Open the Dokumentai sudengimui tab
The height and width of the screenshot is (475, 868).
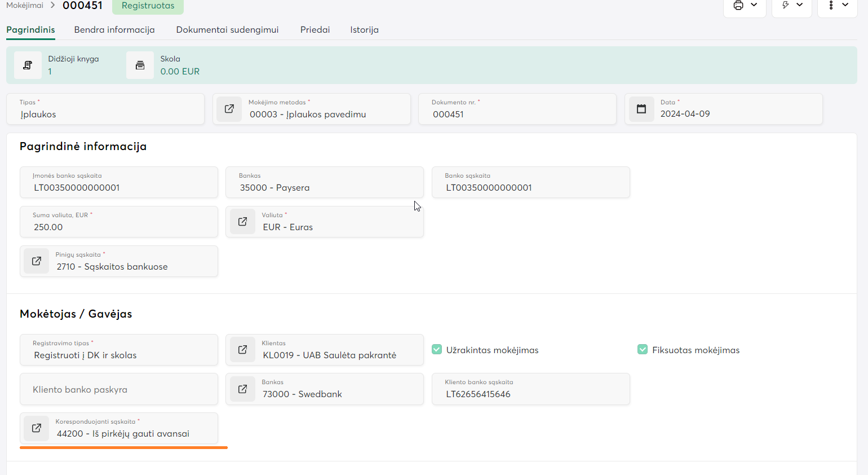227,30
